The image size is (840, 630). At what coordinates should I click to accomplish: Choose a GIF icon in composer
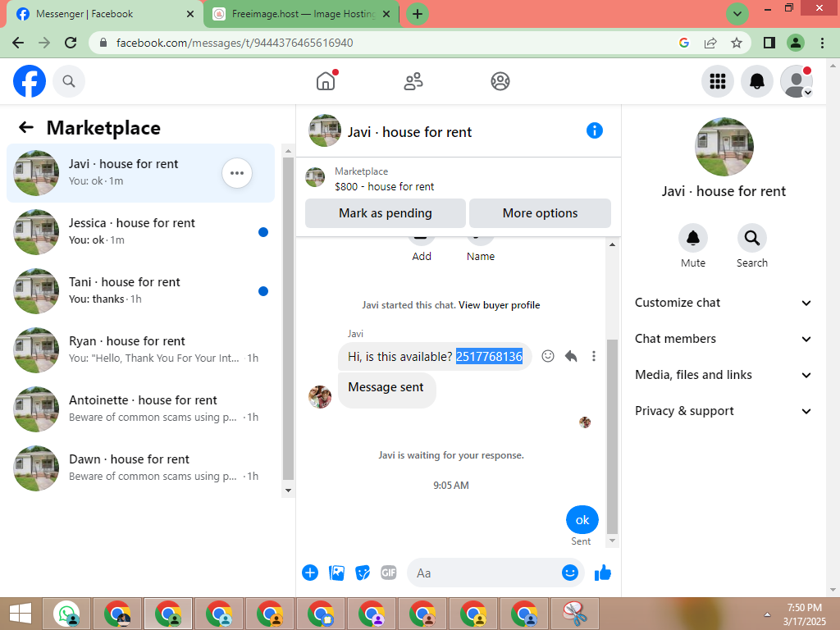point(389,573)
